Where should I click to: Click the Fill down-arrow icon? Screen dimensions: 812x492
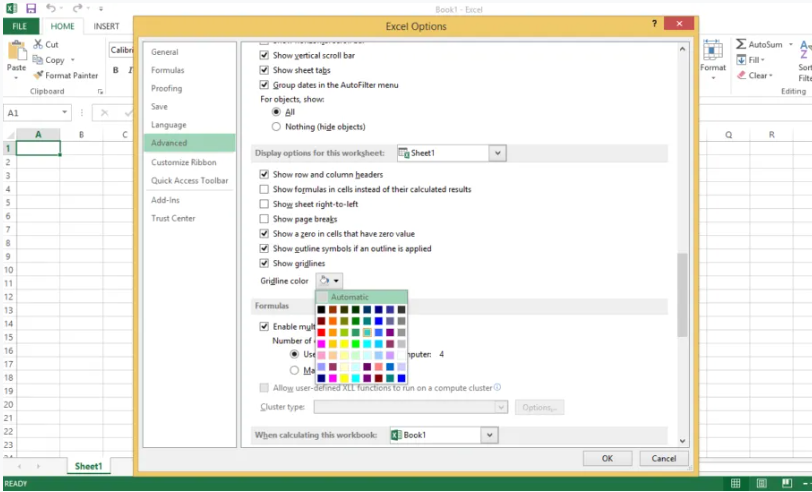pos(740,60)
